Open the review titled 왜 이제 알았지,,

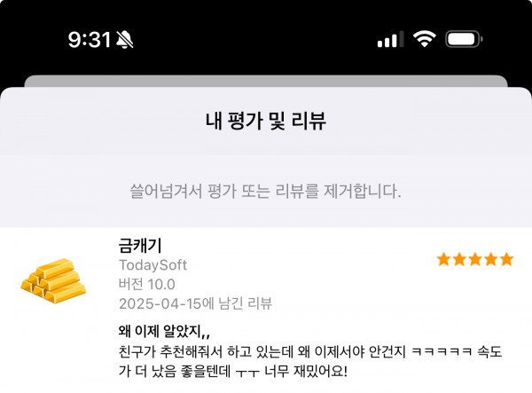click(x=164, y=331)
